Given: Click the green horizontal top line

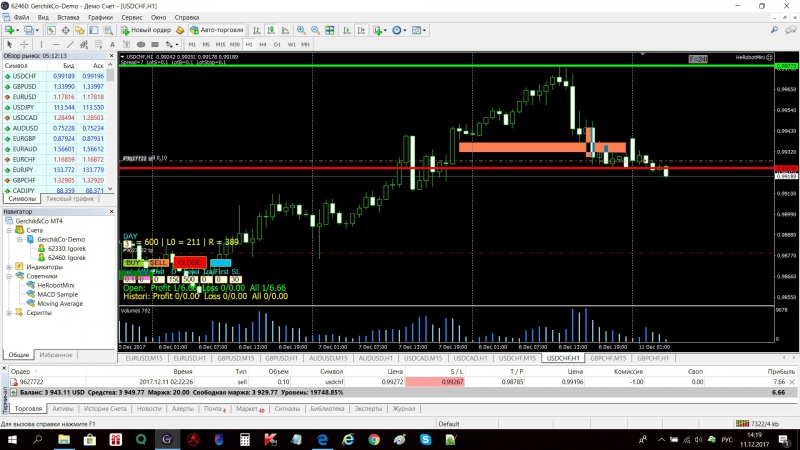Looking at the screenshot, I should click(x=446, y=66).
